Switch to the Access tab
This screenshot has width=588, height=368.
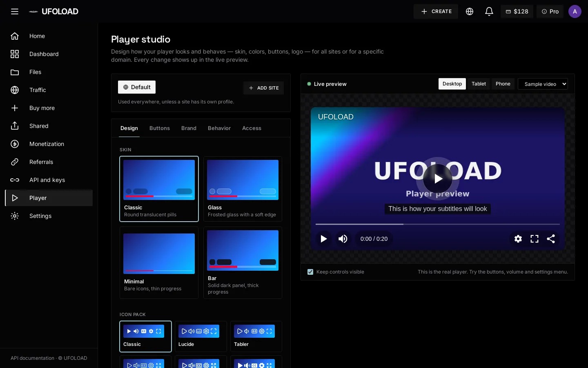[252, 128]
